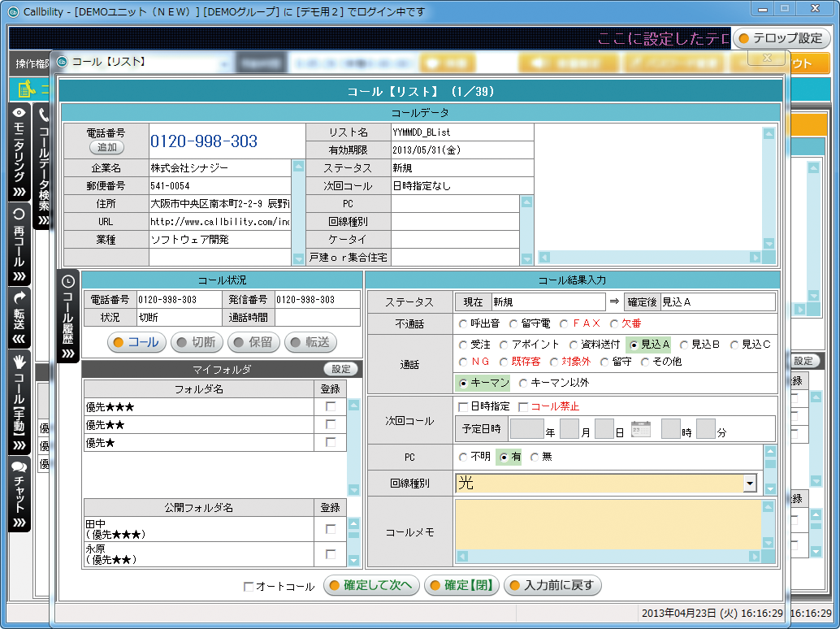Set PC to 有
Screen dimensions: 840x629
tap(504, 458)
